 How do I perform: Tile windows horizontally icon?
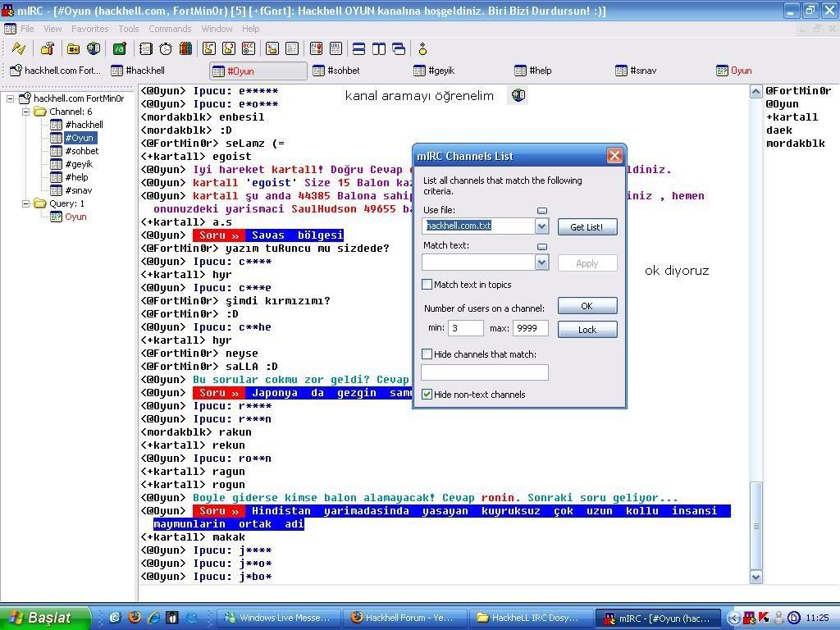[359, 48]
